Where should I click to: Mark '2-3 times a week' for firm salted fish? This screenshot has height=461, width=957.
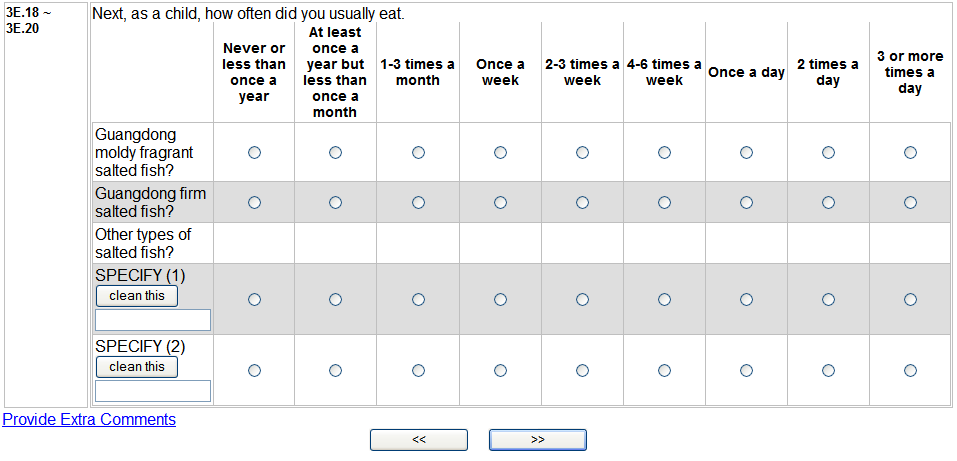click(582, 203)
